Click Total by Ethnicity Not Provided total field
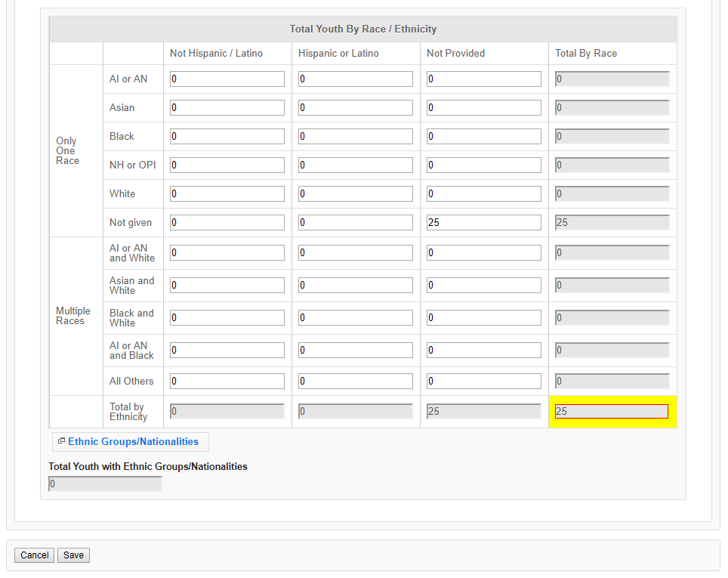The height and width of the screenshot is (578, 728). (483, 412)
